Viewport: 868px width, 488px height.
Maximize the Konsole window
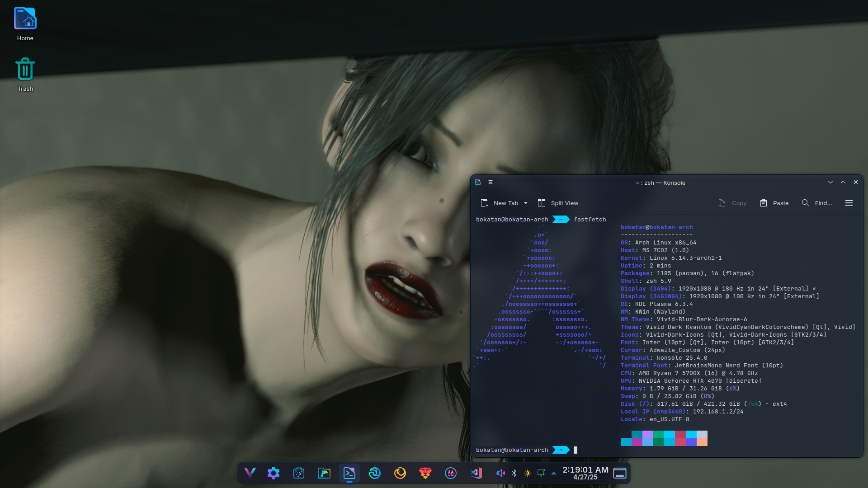843,182
